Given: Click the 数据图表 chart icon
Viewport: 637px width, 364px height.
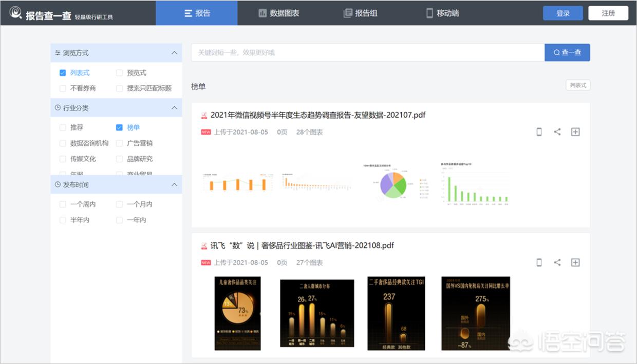Looking at the screenshot, I should click(263, 13).
